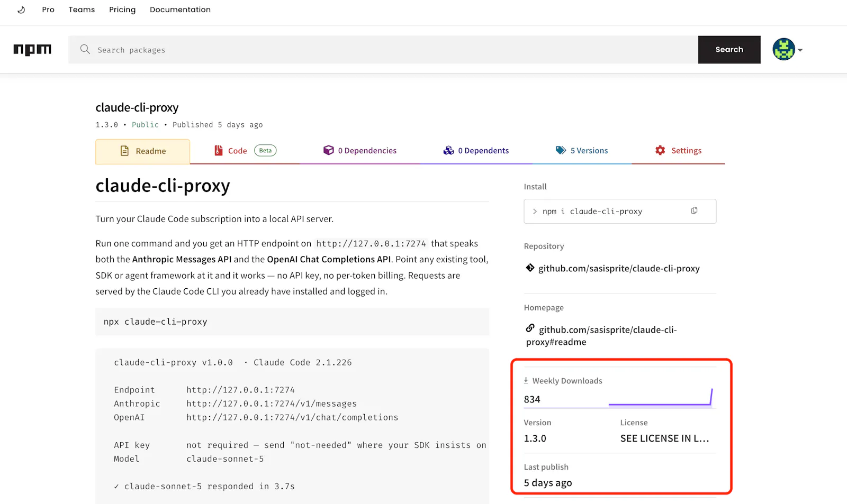The image size is (847, 504).
Task: Click the Beta badge
Action: [x=265, y=151]
